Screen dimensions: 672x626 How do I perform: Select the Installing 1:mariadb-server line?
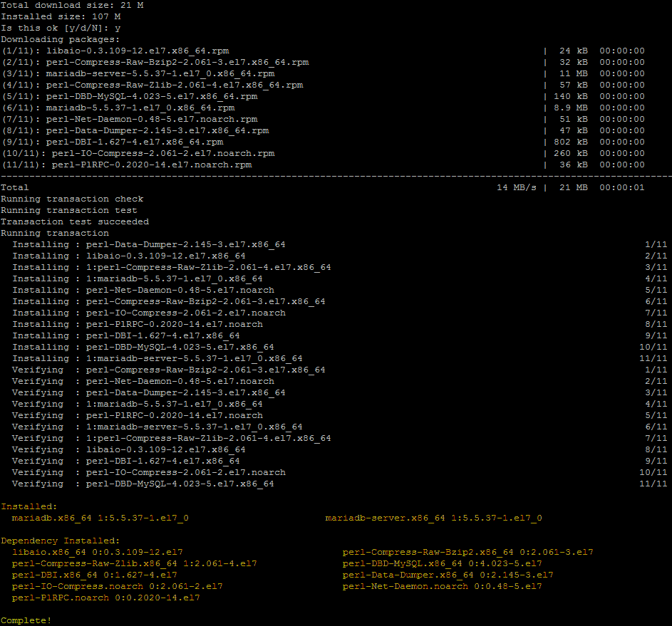339,358
